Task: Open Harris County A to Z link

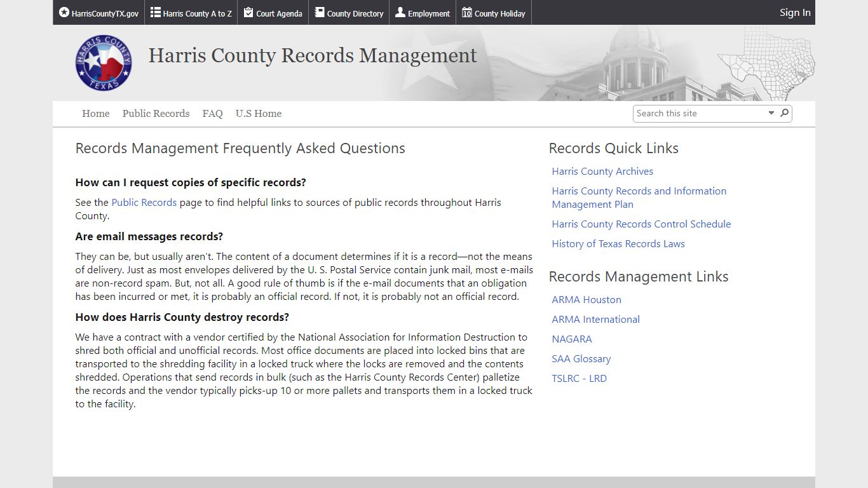Action: pos(191,13)
